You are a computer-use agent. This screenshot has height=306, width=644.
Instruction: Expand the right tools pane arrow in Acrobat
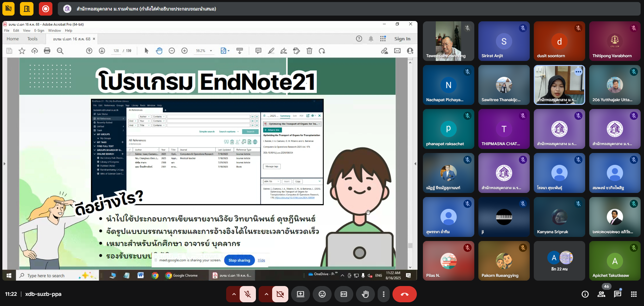(415, 163)
